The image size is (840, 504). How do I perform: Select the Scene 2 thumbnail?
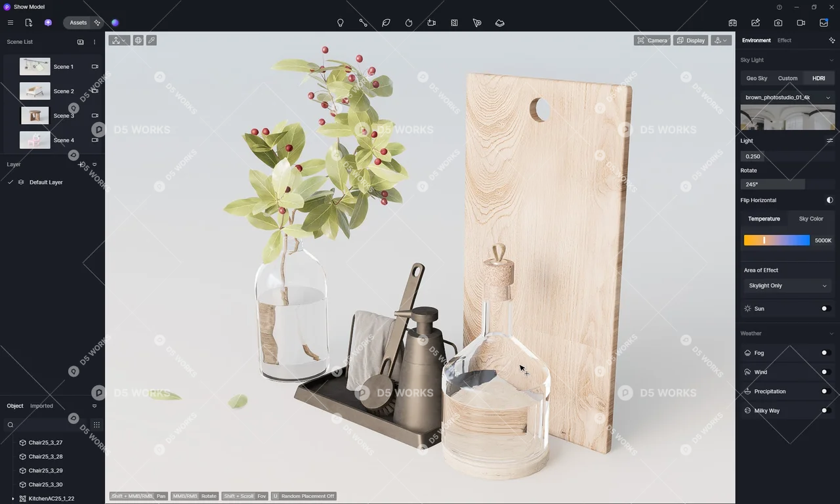coord(35,91)
